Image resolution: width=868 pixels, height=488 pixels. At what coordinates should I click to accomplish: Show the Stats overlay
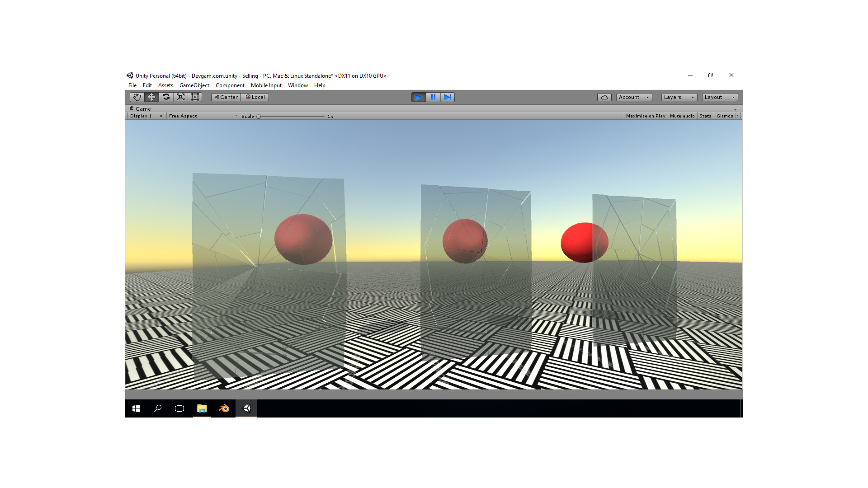tap(705, 116)
